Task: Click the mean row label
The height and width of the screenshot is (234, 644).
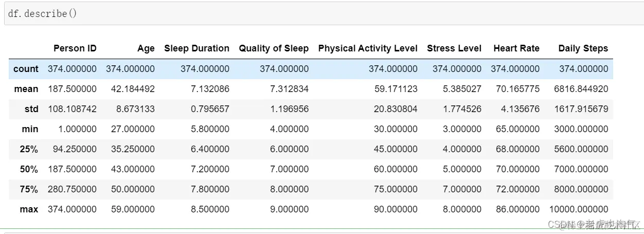Action: coord(26,89)
